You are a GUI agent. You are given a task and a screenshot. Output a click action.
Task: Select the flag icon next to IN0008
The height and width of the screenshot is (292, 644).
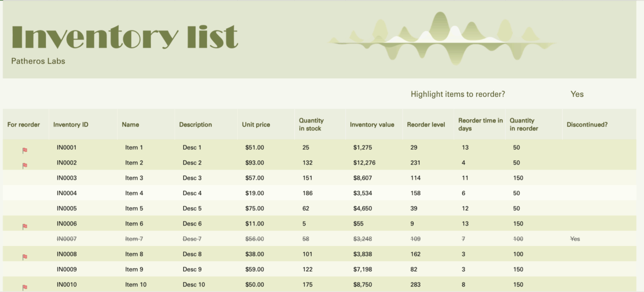click(25, 257)
